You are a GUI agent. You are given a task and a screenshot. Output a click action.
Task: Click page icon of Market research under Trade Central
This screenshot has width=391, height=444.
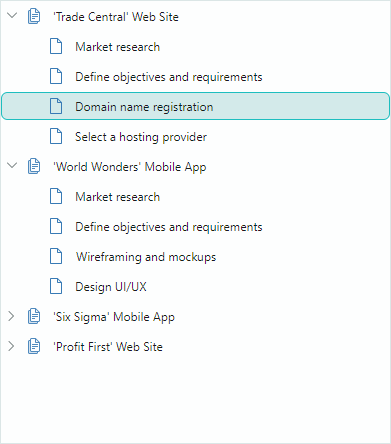pyautogui.click(x=56, y=46)
